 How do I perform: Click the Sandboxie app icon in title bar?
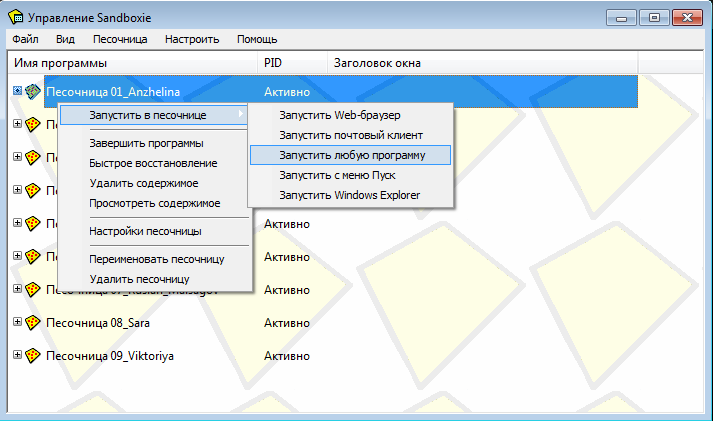pos(15,17)
